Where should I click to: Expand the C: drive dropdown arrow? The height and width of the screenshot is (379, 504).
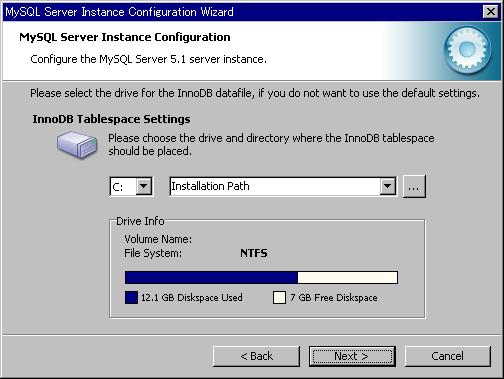tap(144, 186)
